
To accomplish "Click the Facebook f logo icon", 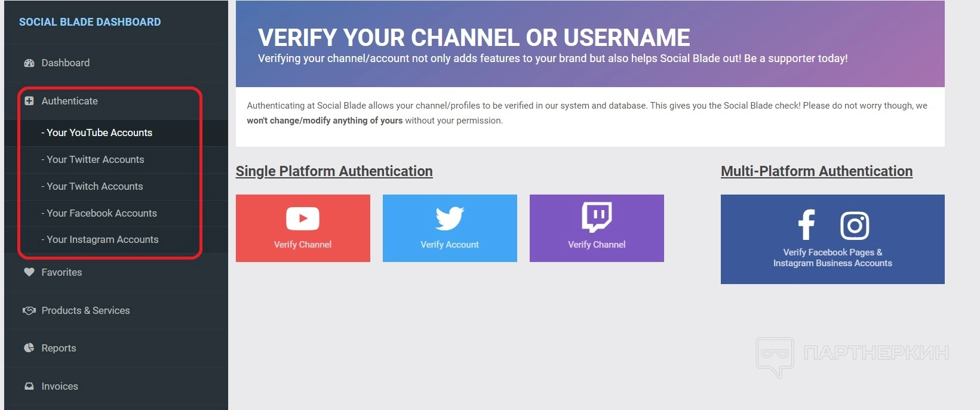I will coord(807,225).
